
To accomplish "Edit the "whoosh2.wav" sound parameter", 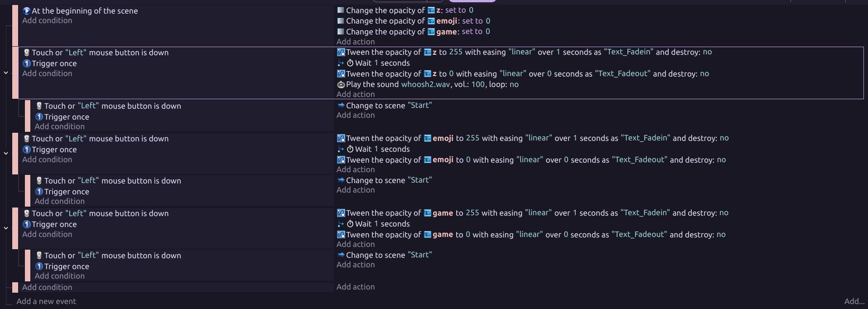I will point(425,84).
